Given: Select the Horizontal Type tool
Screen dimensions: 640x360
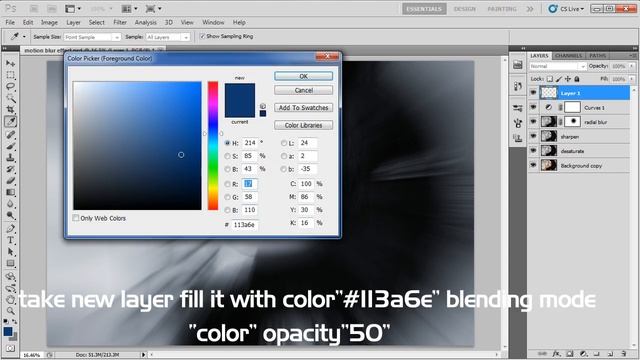Looking at the screenshot, I should click(11, 240).
